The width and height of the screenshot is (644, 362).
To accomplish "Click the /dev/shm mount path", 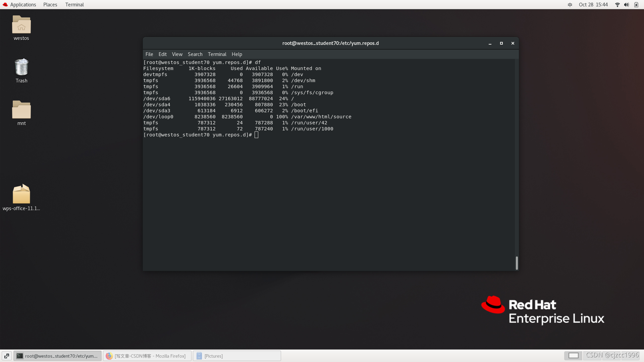I will click(x=303, y=80).
